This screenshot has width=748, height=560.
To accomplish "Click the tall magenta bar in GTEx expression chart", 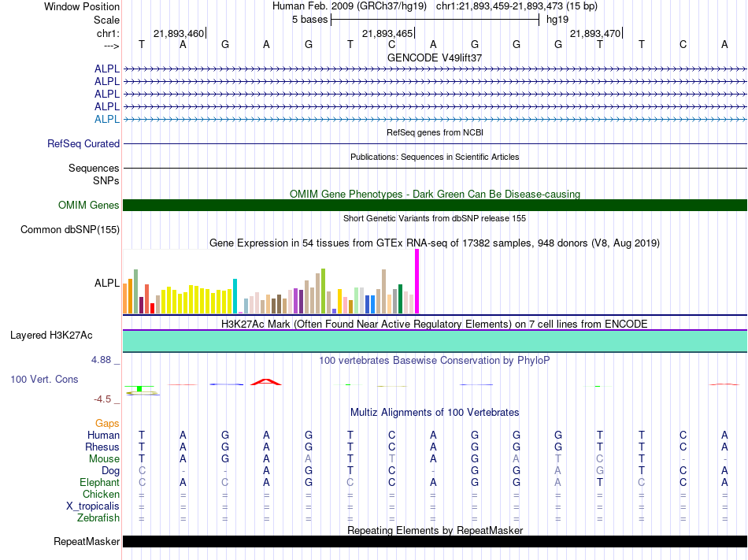I will [x=417, y=281].
